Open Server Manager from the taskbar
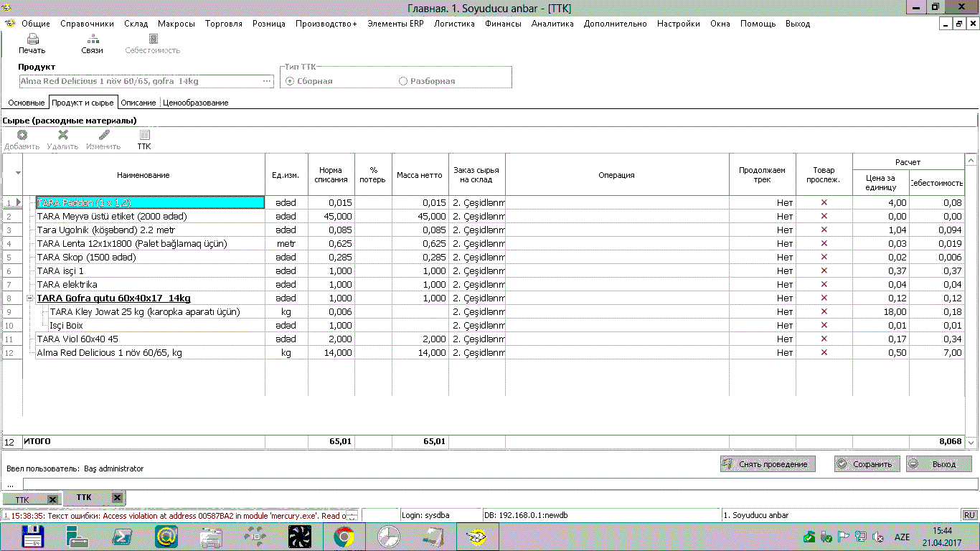Viewport: 980px width, 551px height. click(77, 537)
